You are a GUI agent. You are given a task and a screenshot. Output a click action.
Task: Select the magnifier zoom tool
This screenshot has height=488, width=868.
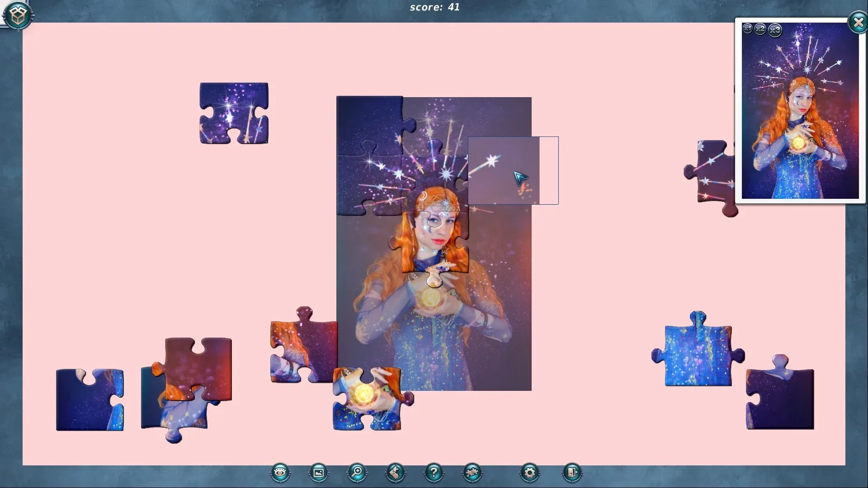357,472
